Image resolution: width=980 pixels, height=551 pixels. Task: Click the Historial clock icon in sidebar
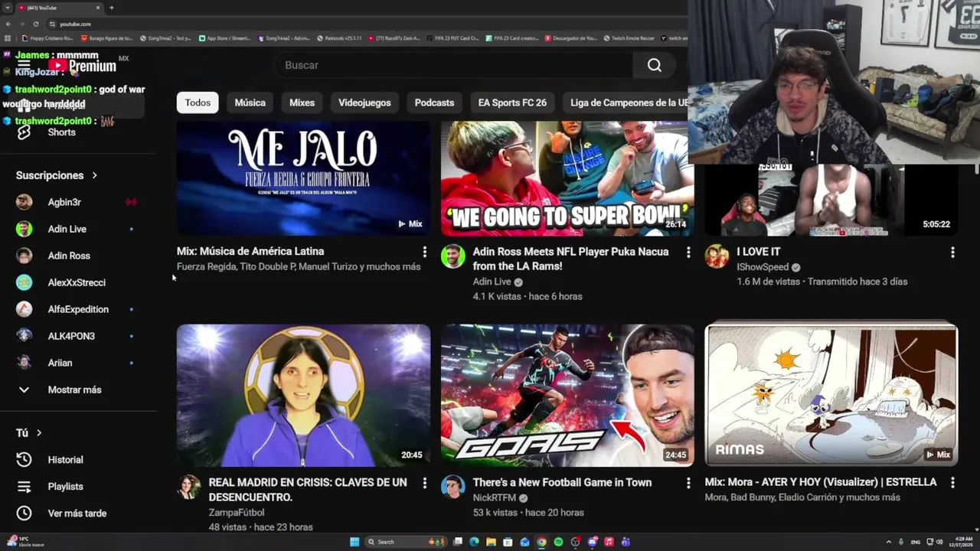coord(24,460)
